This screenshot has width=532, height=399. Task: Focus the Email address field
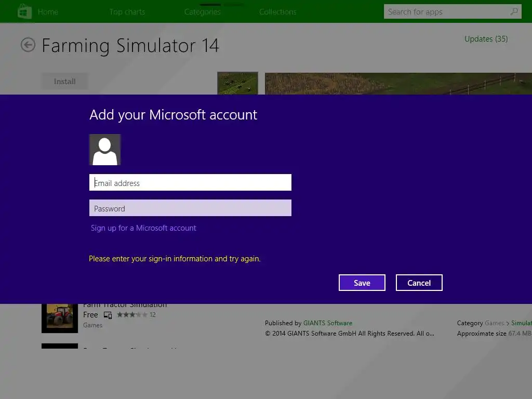coord(190,182)
